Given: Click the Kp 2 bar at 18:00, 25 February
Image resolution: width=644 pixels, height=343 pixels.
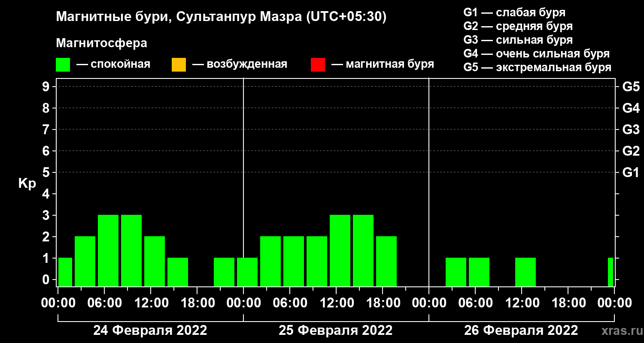Looking at the screenshot, I should click(x=386, y=262).
